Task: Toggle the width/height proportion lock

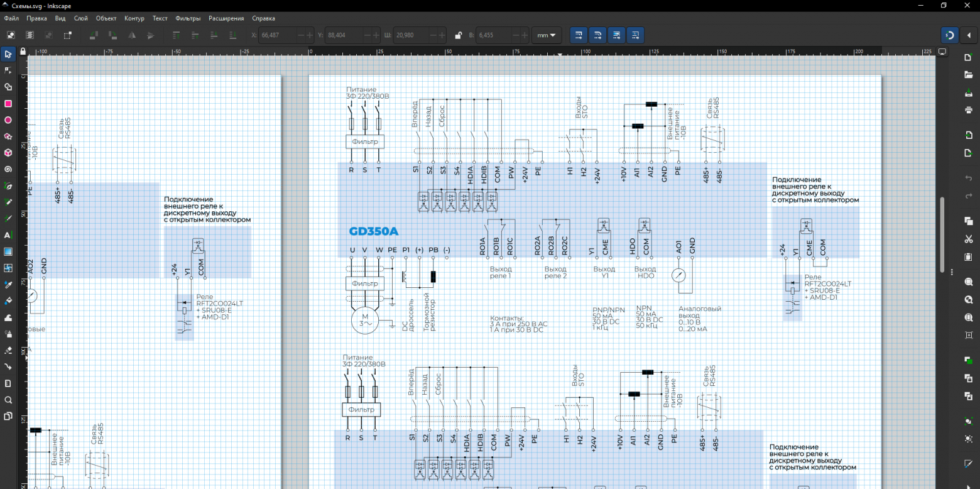Action: [x=459, y=35]
